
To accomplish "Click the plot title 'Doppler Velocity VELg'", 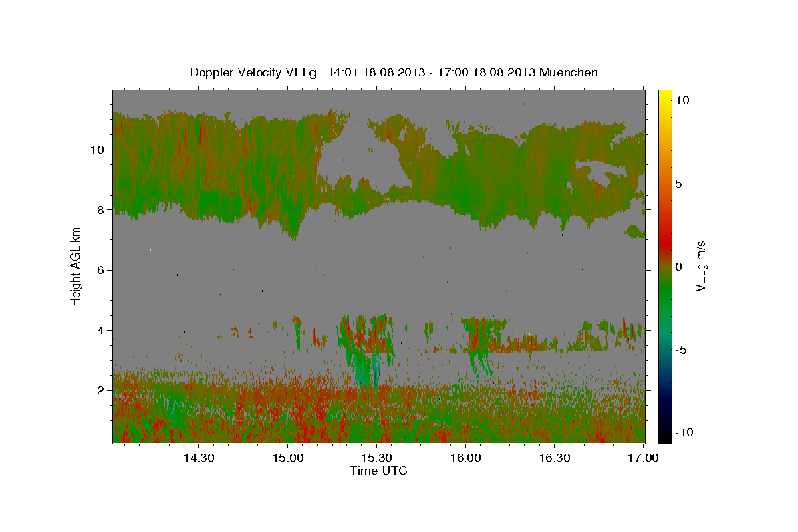I will click(255, 72).
